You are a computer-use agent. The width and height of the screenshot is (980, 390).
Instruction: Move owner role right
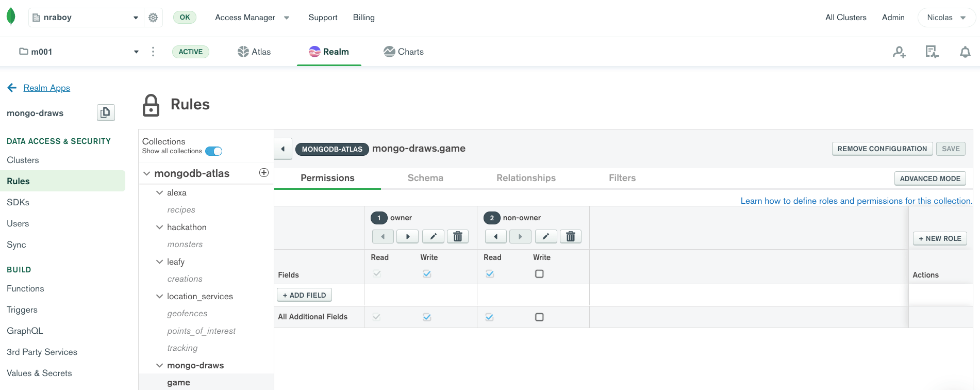click(407, 237)
